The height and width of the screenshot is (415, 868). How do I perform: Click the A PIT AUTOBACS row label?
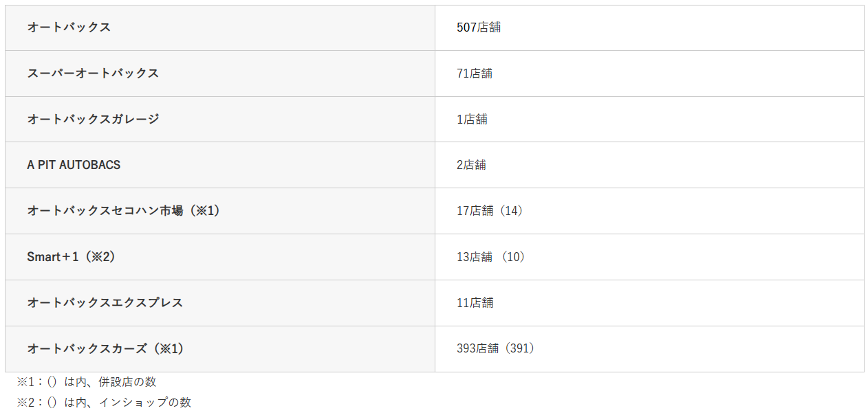point(74,165)
